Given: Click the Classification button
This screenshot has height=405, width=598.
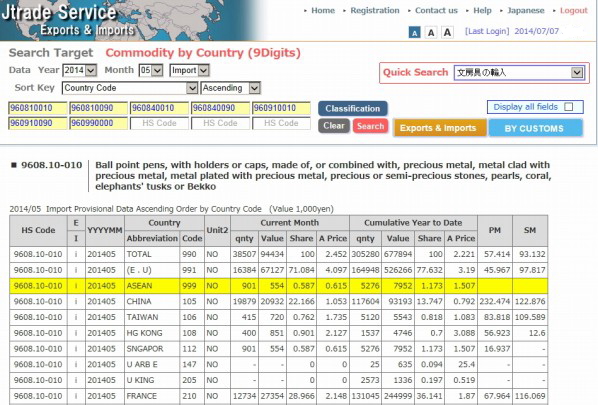Looking at the screenshot, I should [x=353, y=109].
